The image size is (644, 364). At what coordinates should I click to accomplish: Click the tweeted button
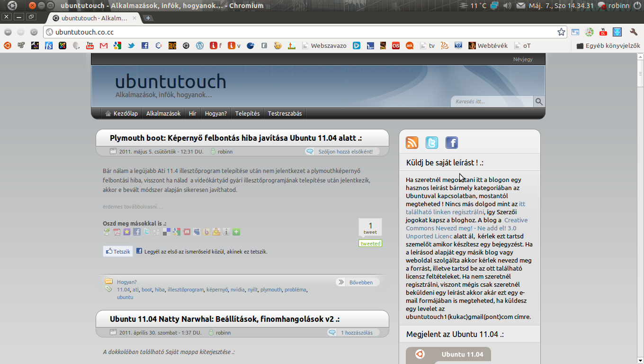pos(370,244)
